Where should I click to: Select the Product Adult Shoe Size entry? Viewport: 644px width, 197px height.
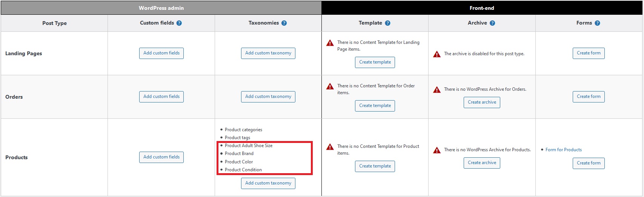pos(249,146)
